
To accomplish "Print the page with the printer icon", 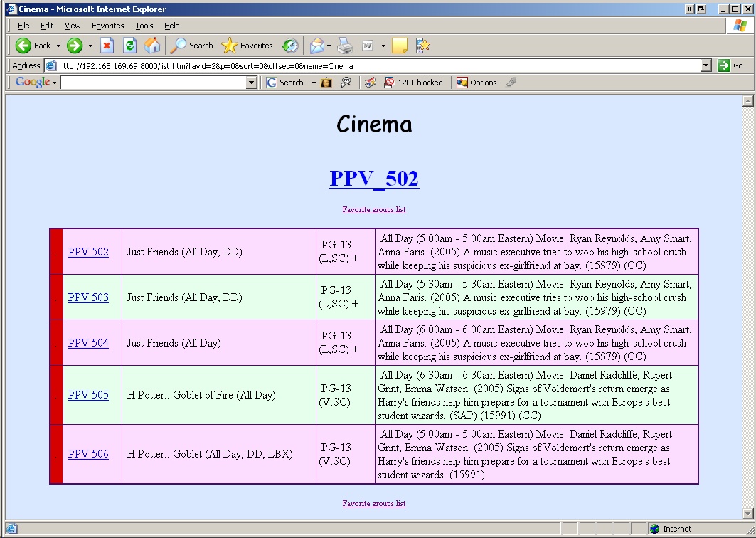I will pos(345,46).
